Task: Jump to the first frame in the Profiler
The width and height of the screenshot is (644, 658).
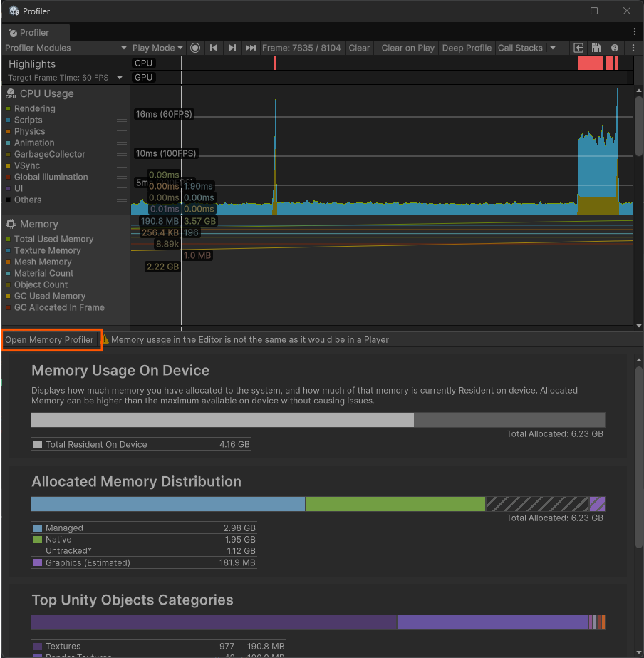Action: tap(214, 48)
